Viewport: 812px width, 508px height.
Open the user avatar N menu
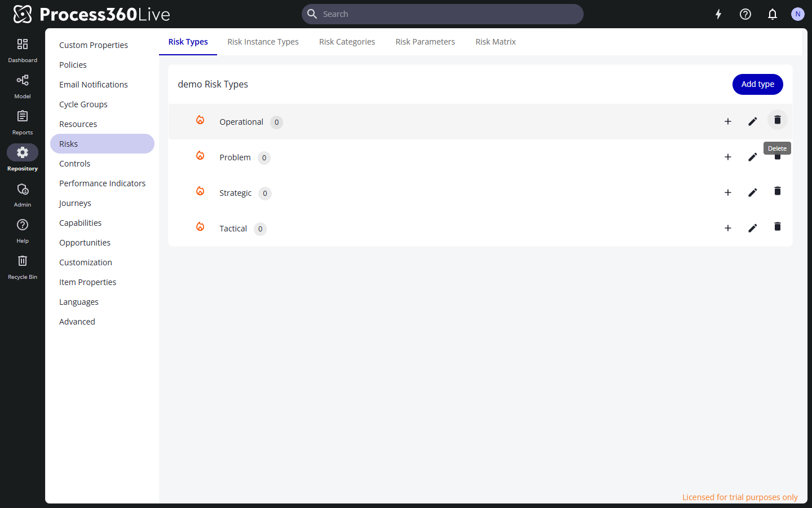pyautogui.click(x=797, y=14)
